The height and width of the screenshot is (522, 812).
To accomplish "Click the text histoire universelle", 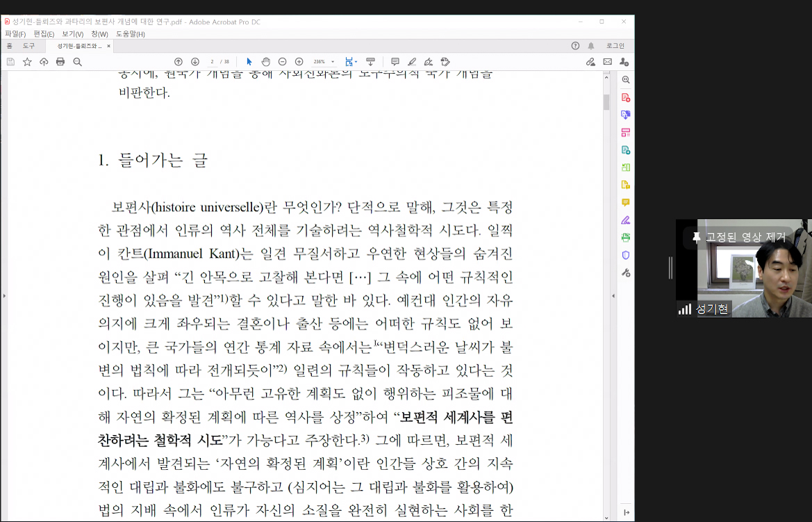I will 208,207.
